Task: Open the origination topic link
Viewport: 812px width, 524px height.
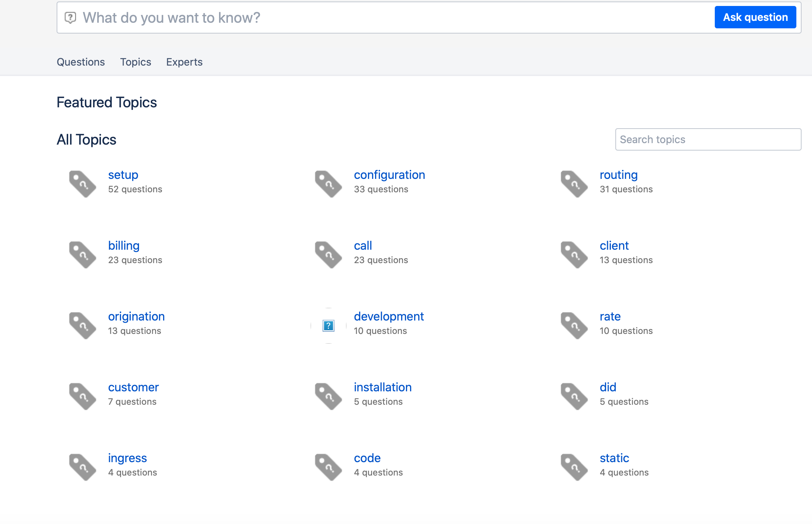Action: point(136,316)
